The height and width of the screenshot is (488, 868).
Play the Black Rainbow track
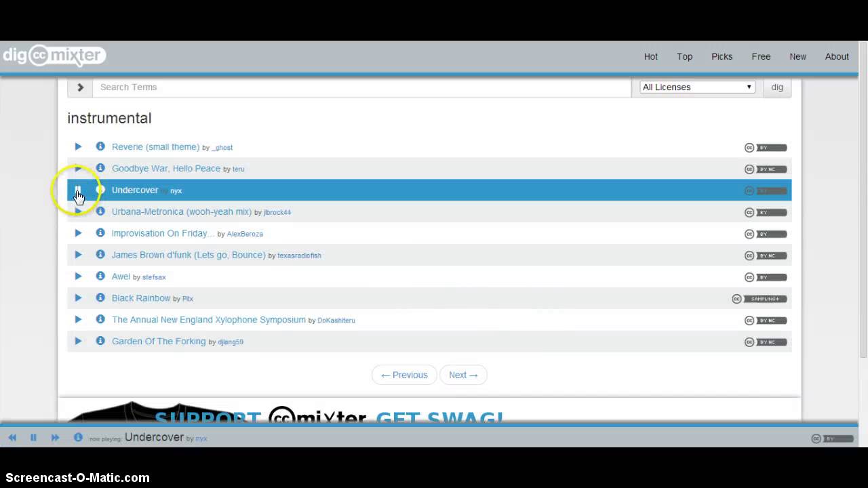pos(78,298)
